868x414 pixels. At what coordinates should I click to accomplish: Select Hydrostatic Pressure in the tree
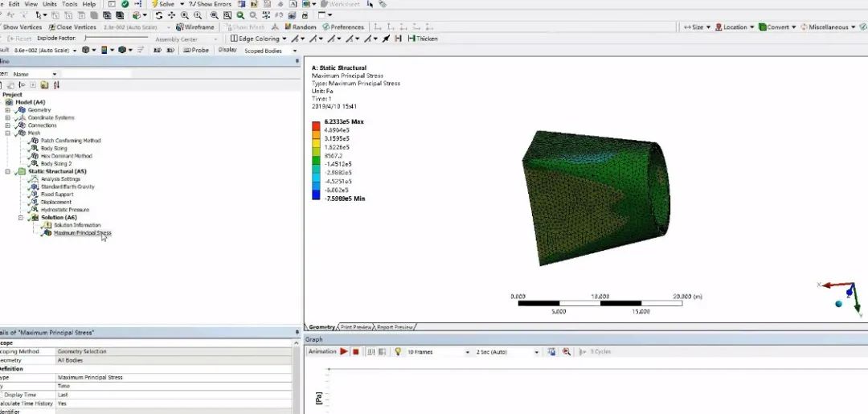[64, 210]
